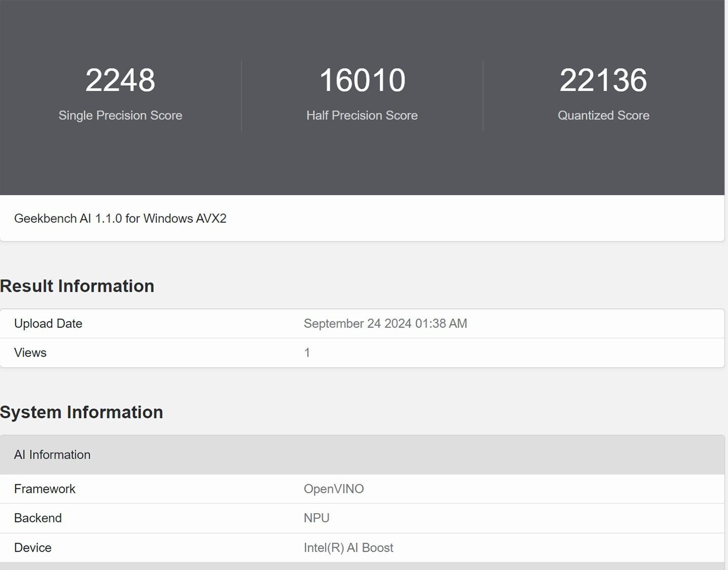Click the Single Precision Score label
Screen dimensions: 728x570
pos(120,115)
